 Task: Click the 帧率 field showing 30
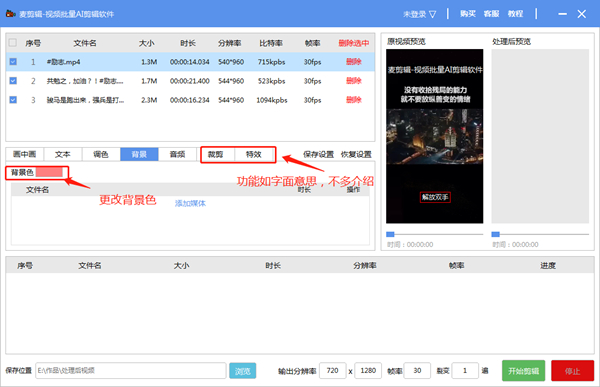(417, 371)
